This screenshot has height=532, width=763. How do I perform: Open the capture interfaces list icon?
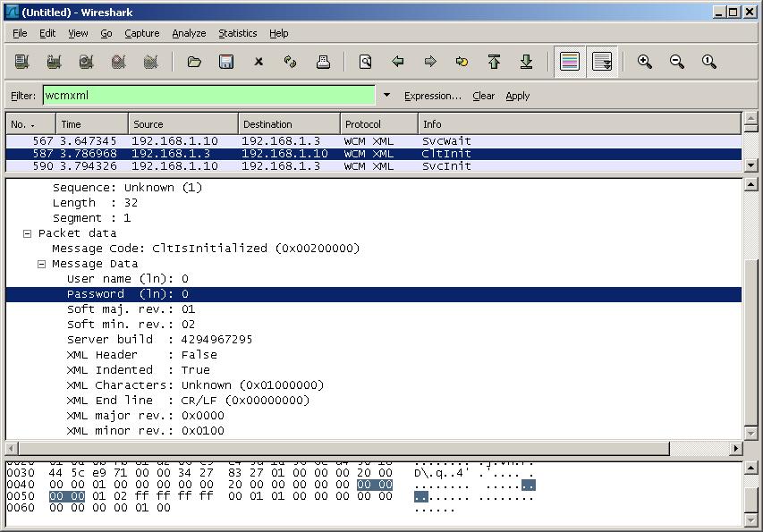pyautogui.click(x=21, y=62)
